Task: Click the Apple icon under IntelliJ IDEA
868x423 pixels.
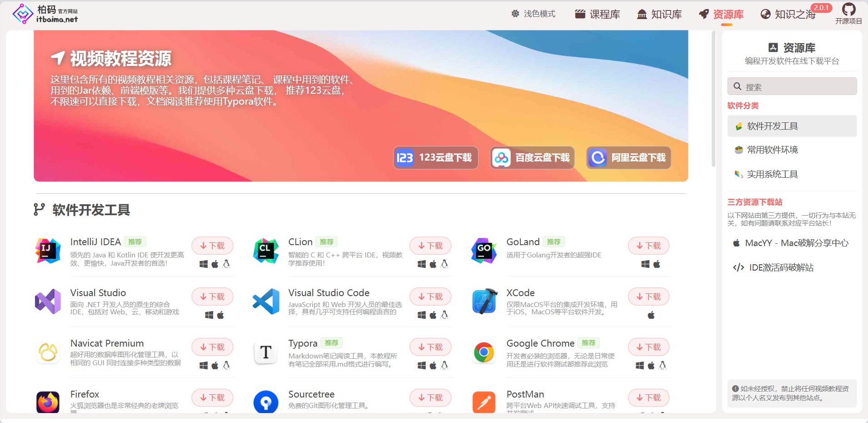Action: pos(215,264)
